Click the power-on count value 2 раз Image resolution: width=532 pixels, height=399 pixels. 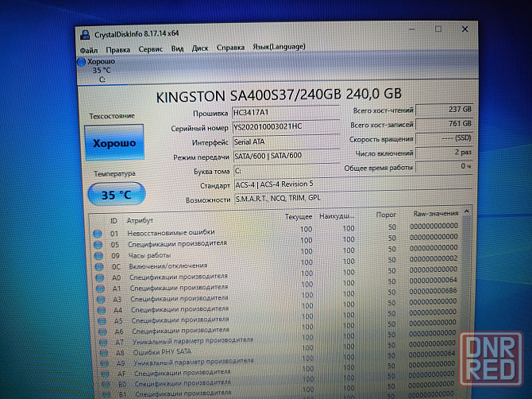pyautogui.click(x=444, y=153)
